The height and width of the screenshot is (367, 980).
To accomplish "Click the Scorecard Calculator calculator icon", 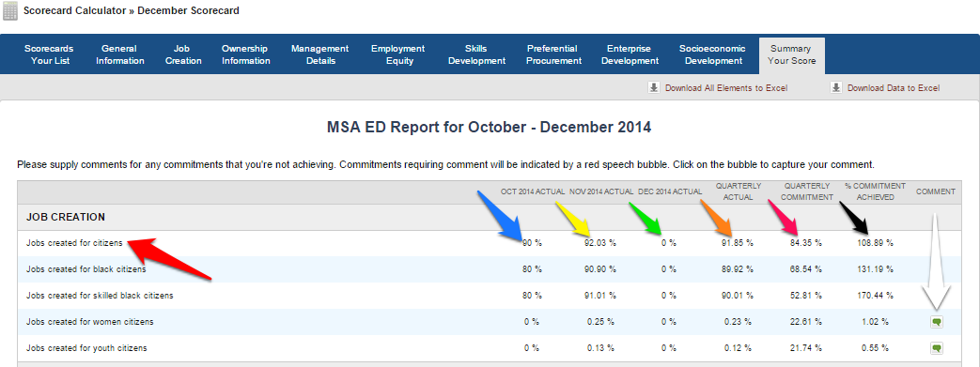I will click(10, 11).
